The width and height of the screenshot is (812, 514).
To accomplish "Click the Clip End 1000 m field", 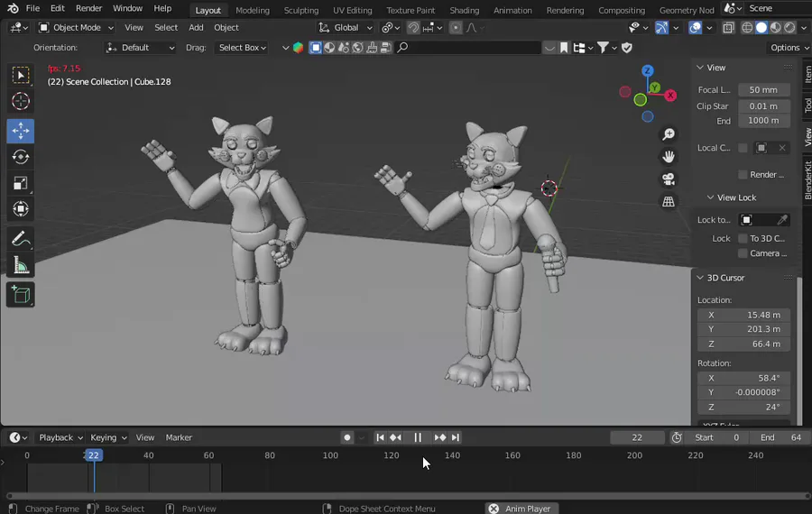I will tap(764, 121).
